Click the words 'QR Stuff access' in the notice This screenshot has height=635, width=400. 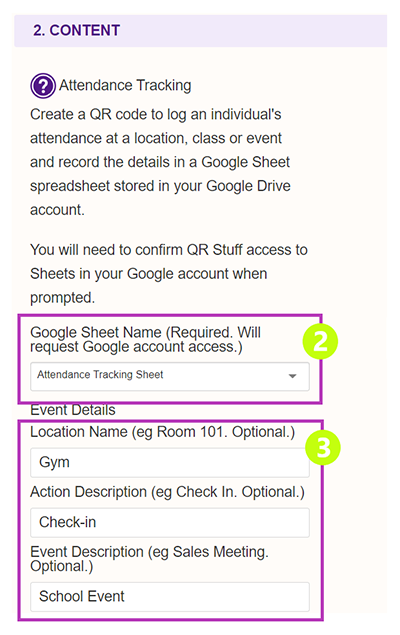coord(247,250)
